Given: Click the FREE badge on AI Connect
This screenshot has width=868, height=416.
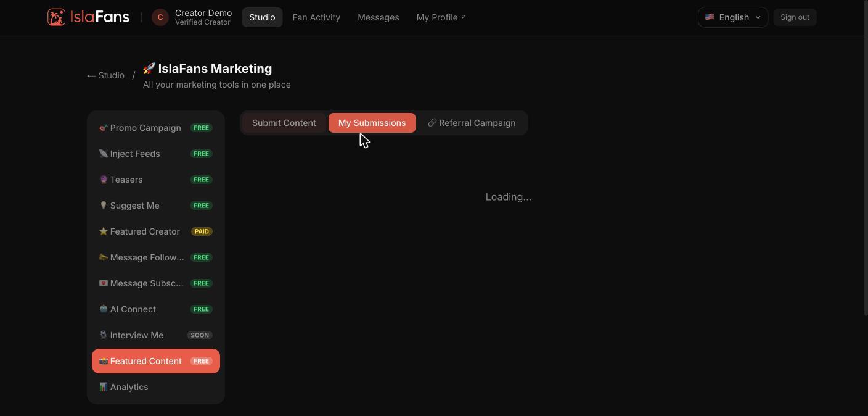Looking at the screenshot, I should tap(201, 309).
